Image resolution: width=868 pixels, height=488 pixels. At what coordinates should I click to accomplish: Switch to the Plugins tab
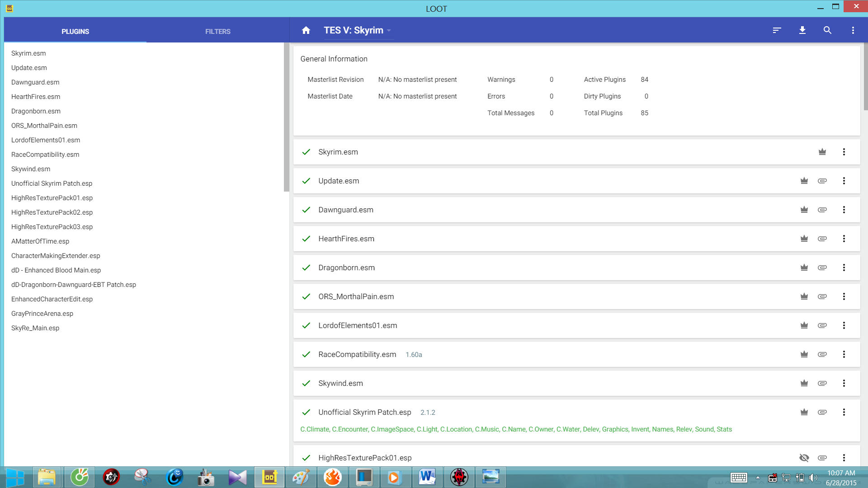coord(75,31)
